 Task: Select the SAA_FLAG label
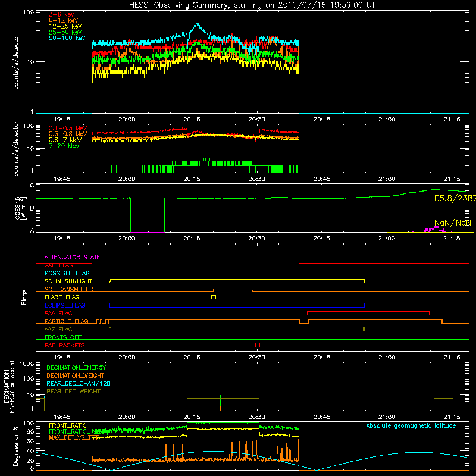[58, 313]
